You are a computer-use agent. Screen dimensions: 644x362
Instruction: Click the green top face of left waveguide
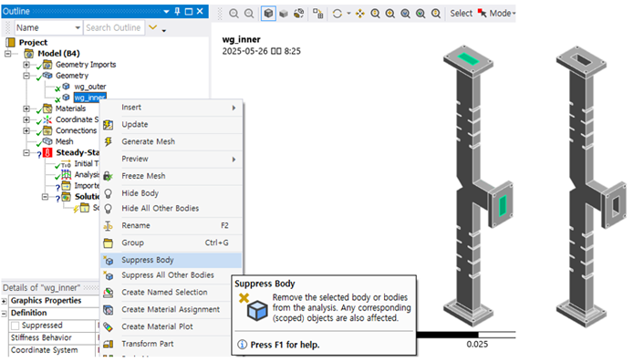coord(468,59)
